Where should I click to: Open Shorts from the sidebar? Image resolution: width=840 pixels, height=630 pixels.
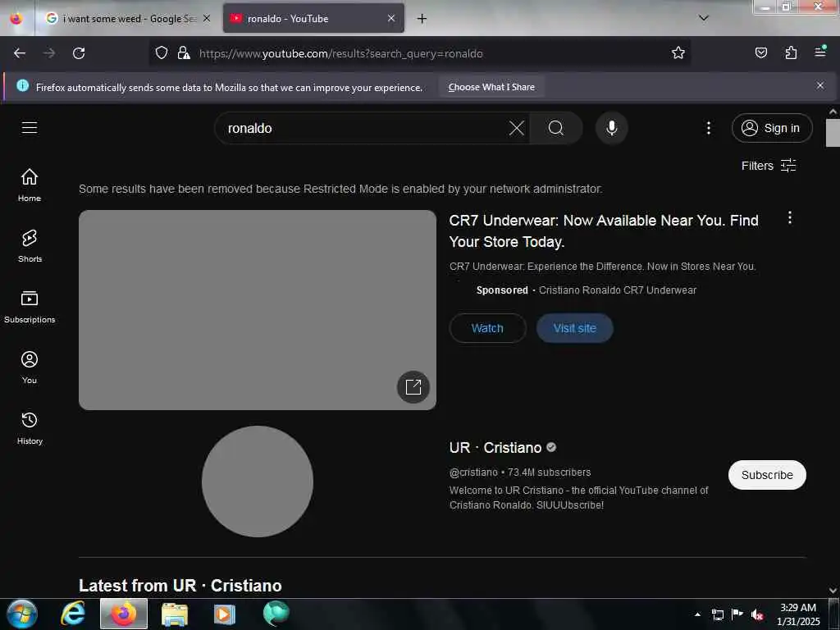(x=30, y=246)
